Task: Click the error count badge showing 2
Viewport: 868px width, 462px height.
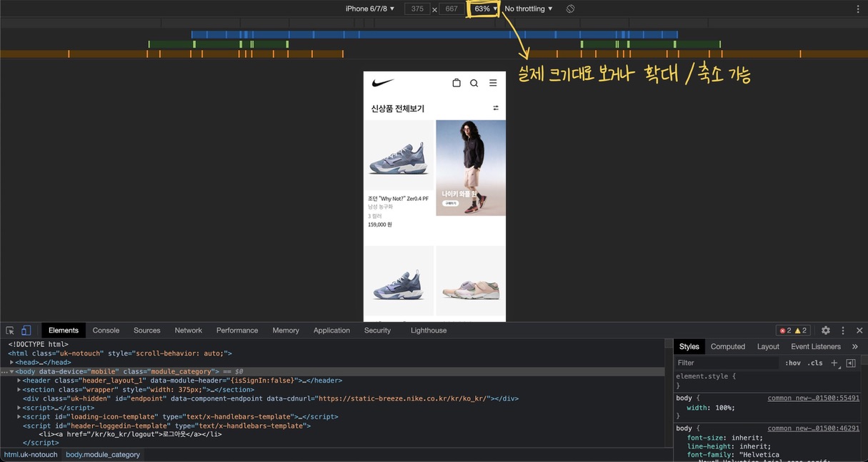Action: pyautogui.click(x=785, y=330)
